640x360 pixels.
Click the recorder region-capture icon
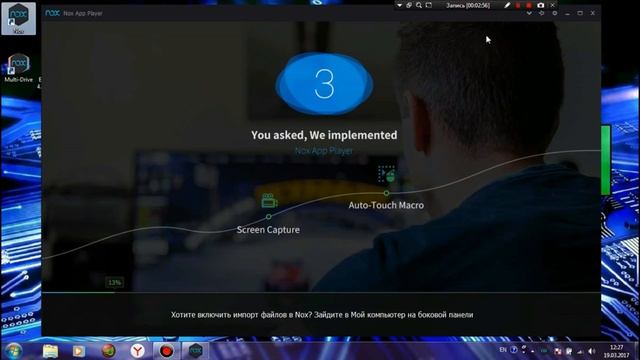(x=429, y=5)
